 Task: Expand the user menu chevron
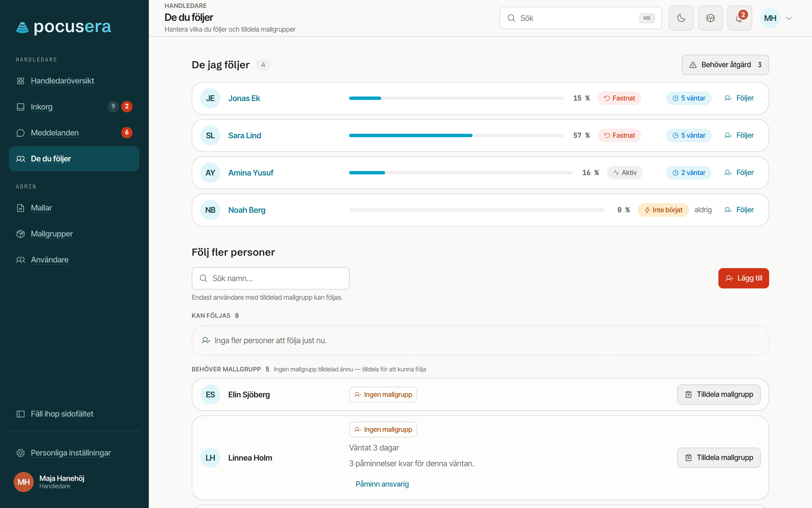tap(789, 18)
